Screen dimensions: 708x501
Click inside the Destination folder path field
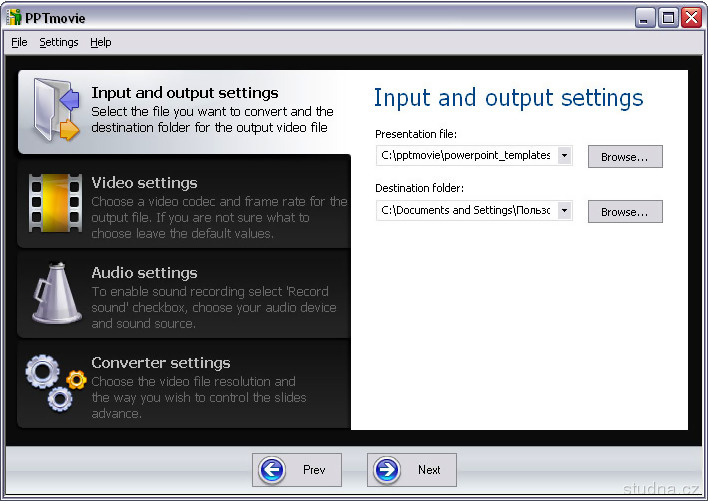pyautogui.click(x=465, y=211)
